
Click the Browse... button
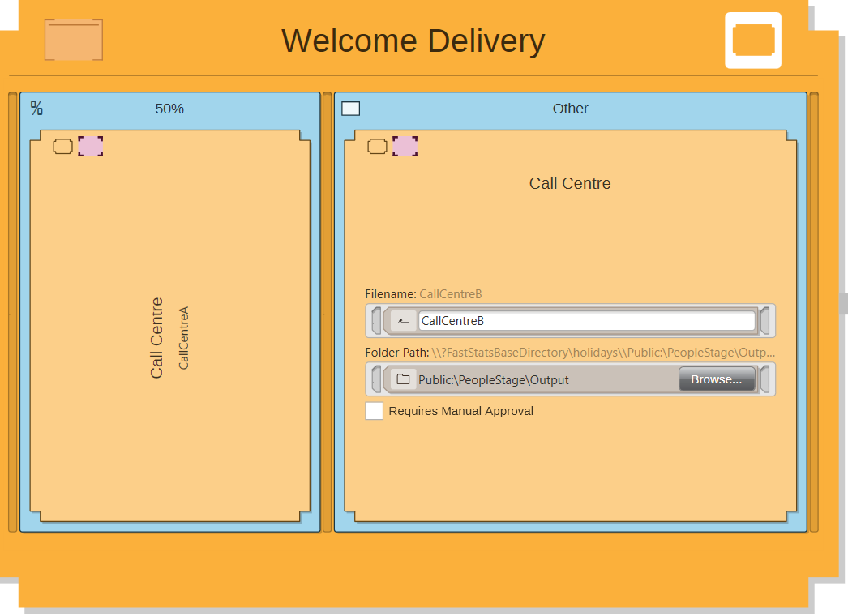pos(716,379)
